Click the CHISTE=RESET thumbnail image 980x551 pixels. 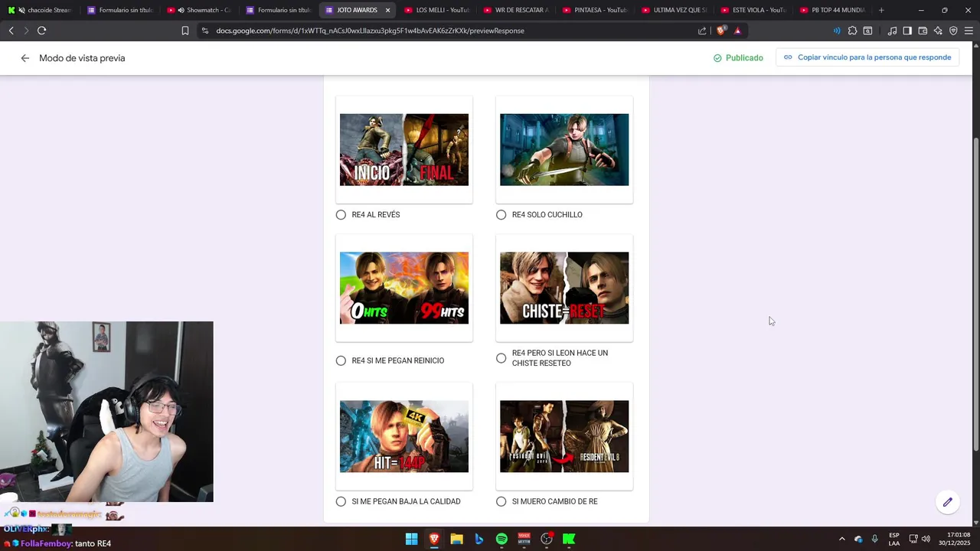coord(564,288)
